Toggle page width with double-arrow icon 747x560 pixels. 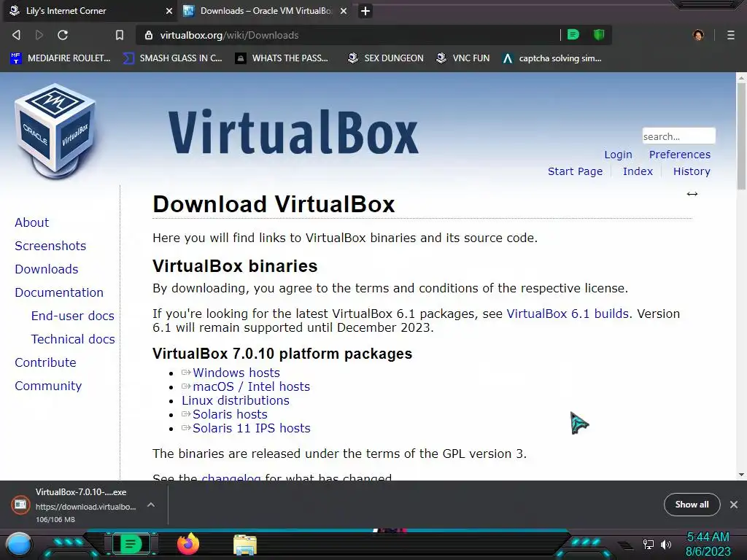692,194
